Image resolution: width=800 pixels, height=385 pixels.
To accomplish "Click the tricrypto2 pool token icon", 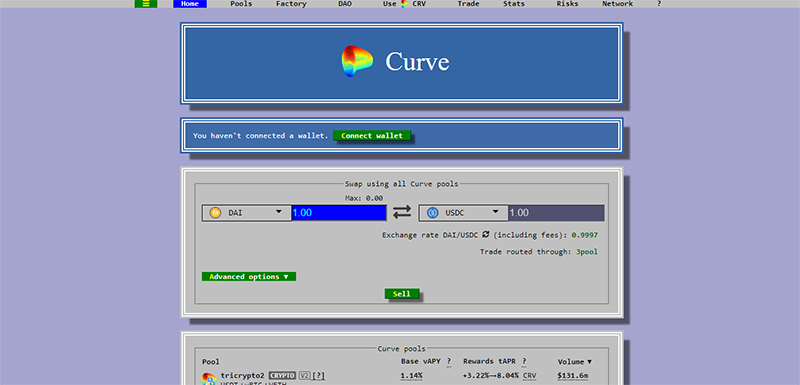I will pyautogui.click(x=209, y=379).
